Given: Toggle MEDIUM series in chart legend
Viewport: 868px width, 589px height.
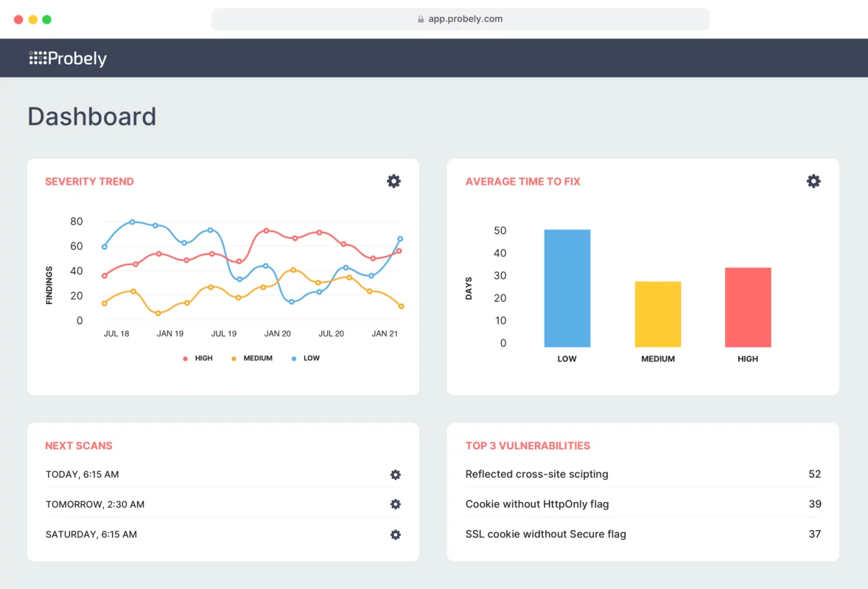Looking at the screenshot, I should (x=252, y=359).
